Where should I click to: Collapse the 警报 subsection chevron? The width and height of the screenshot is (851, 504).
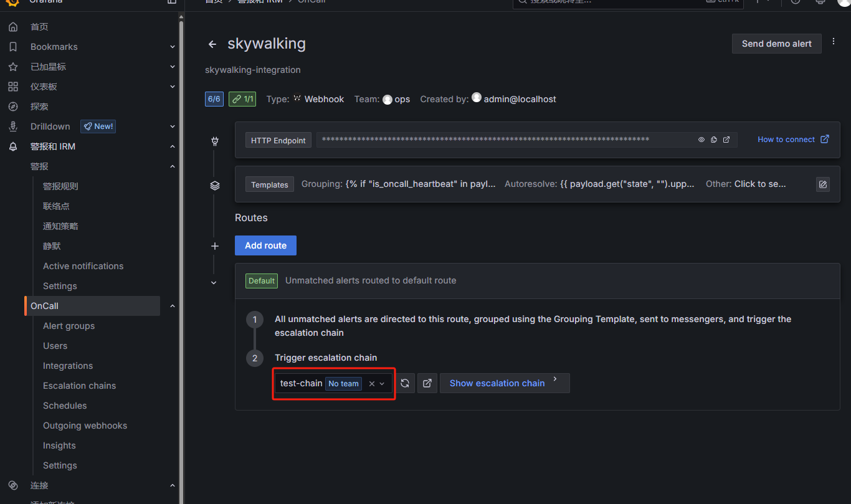tap(173, 166)
